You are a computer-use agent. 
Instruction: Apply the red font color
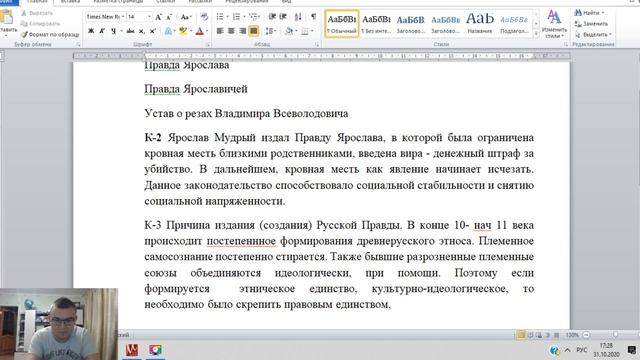200,31
